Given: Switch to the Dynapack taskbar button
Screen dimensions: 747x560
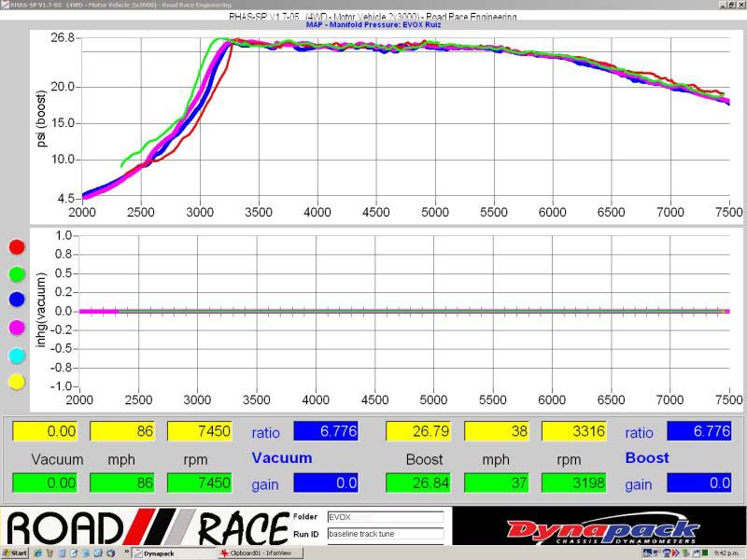Looking at the screenshot, I should pos(173,553).
